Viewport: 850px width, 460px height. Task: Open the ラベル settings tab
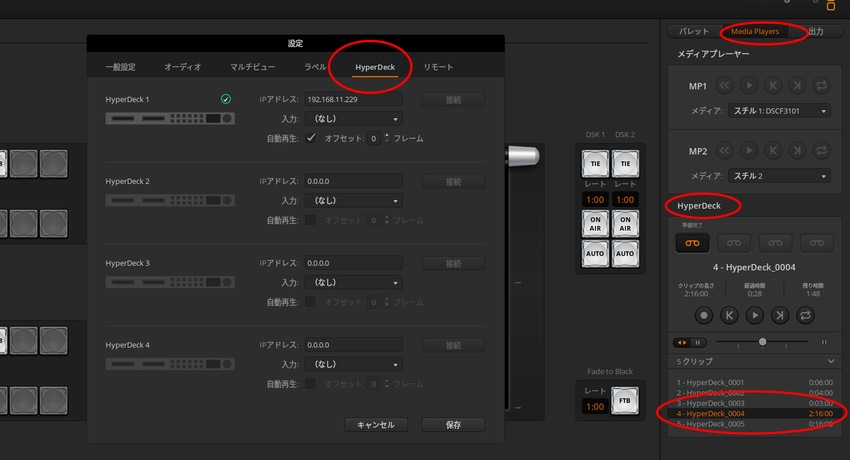click(315, 67)
